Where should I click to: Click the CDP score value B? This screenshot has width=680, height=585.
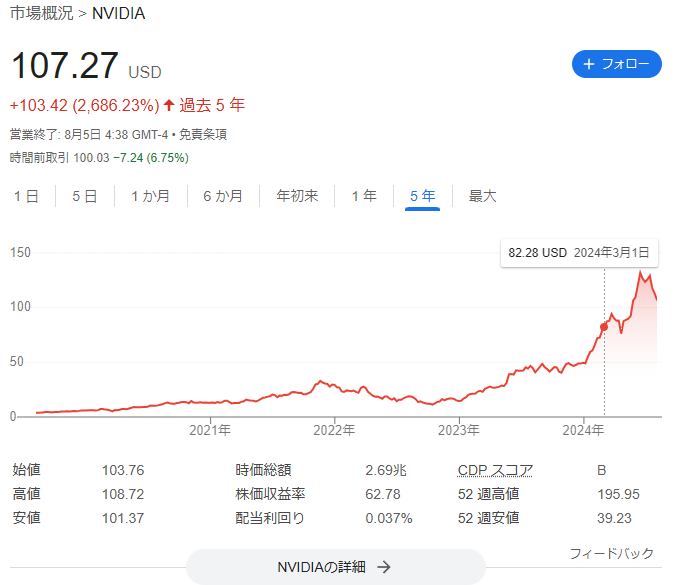coord(602,470)
